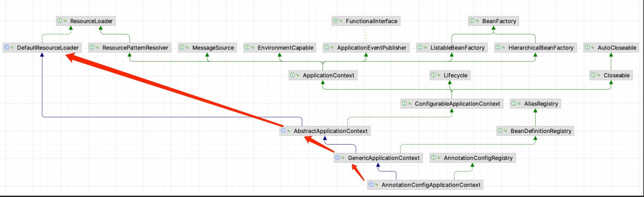Click the class icon on AnnotationConfigApplicationContext
The width and height of the screenshot is (644, 197).
(x=371, y=184)
